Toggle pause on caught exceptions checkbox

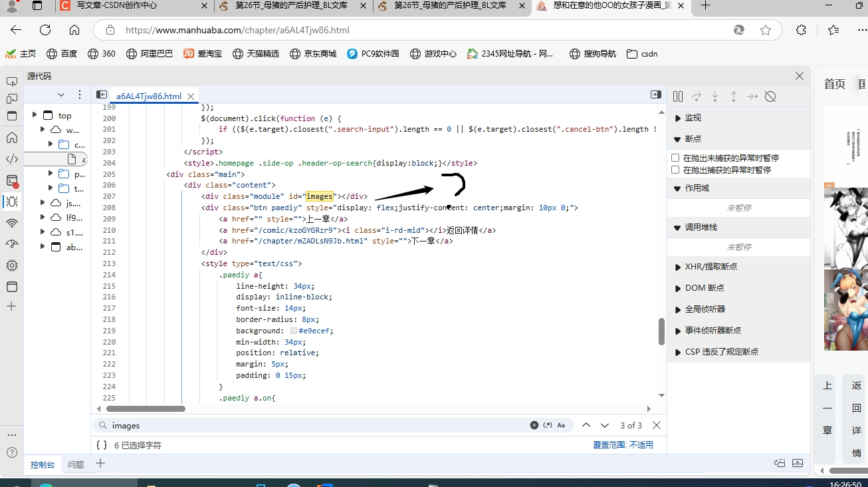pos(675,170)
